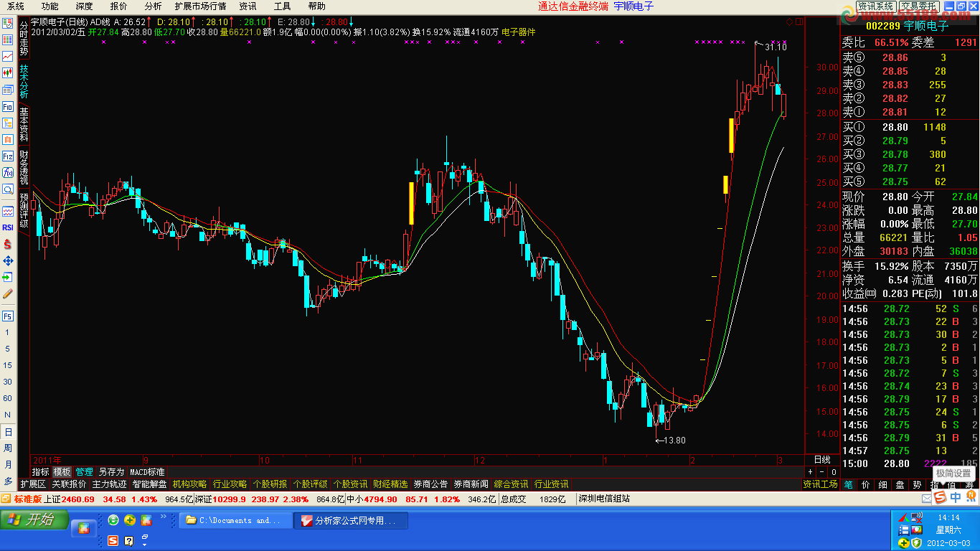980x551 pixels.
Task: Open the 系统 menu
Action: pyautogui.click(x=16, y=6)
